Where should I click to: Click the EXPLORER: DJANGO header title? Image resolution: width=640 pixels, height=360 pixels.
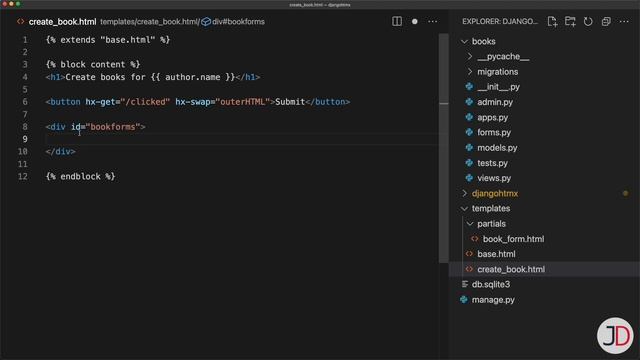pyautogui.click(x=500, y=21)
